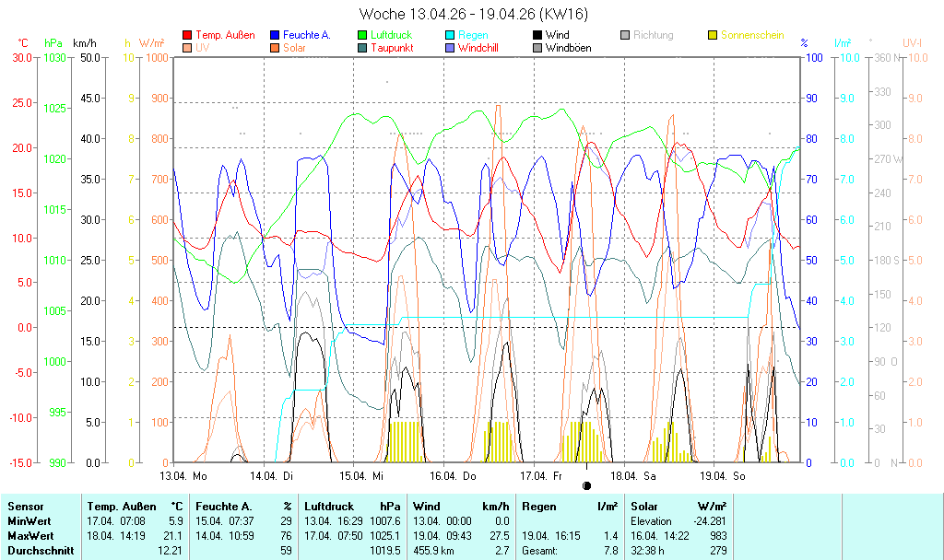944x560 pixels.
Task: Click the black Wind legend square
Action: tap(537, 35)
